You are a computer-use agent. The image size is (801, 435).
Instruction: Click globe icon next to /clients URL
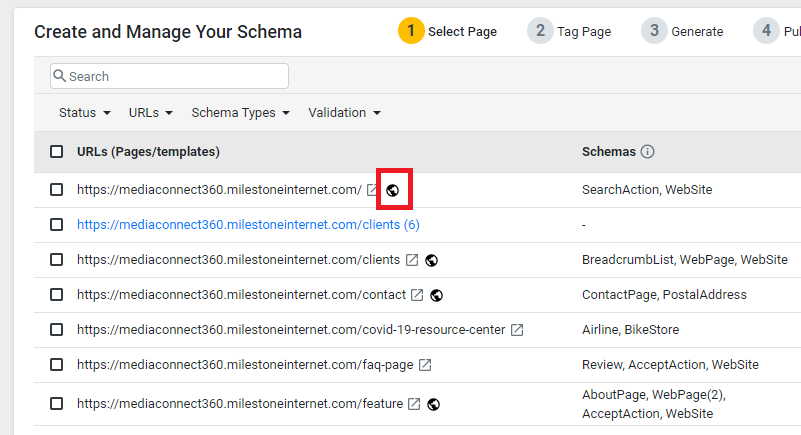[431, 260]
